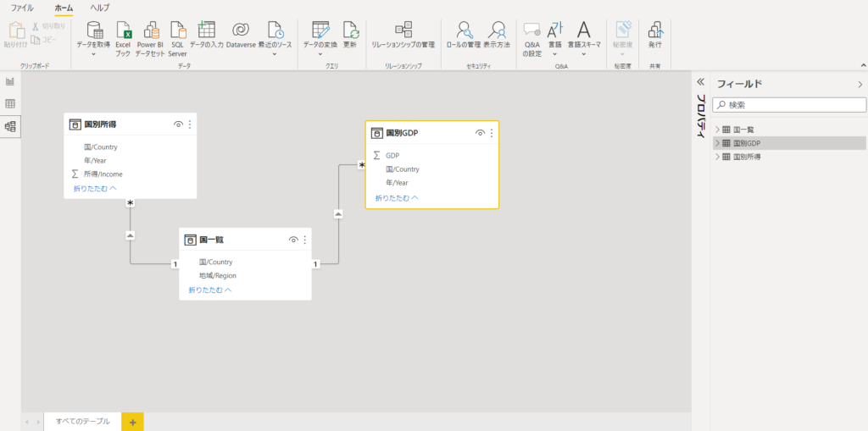Open the データを取得 dropdown arrow

94,54
